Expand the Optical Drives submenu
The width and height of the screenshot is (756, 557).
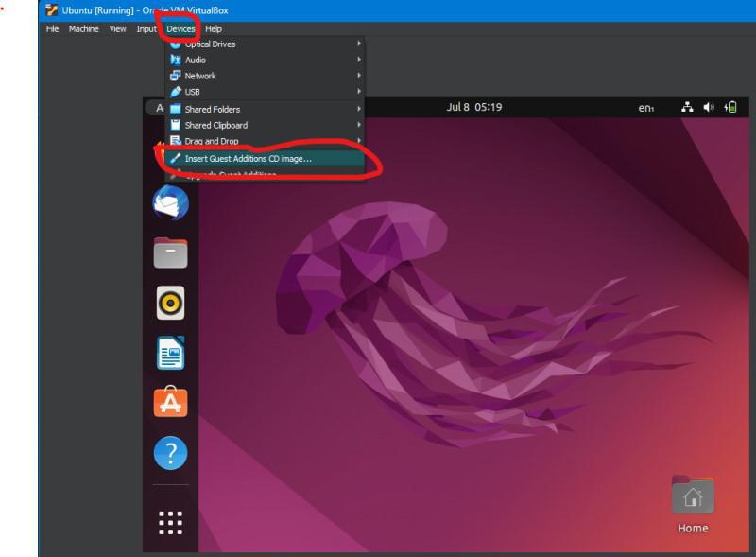(x=266, y=44)
